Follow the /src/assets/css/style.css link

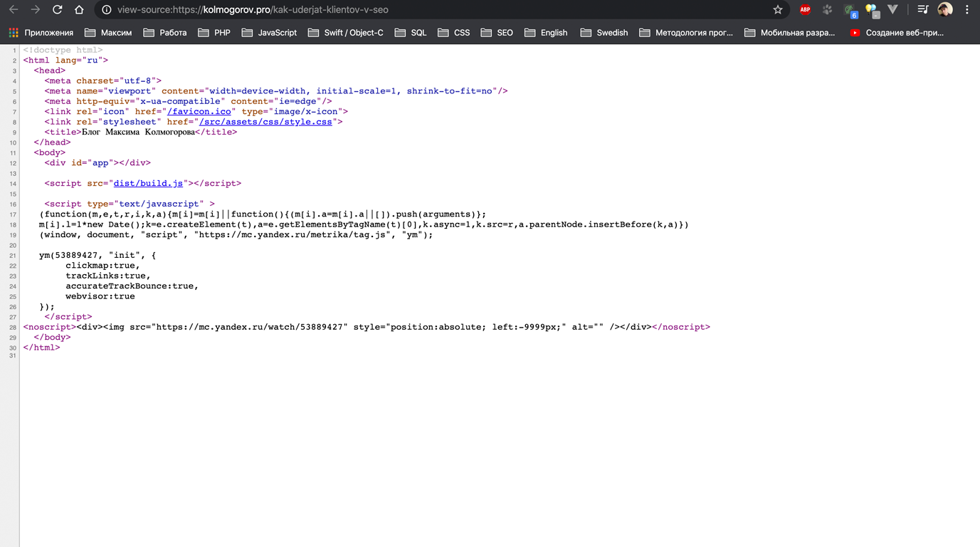(265, 122)
